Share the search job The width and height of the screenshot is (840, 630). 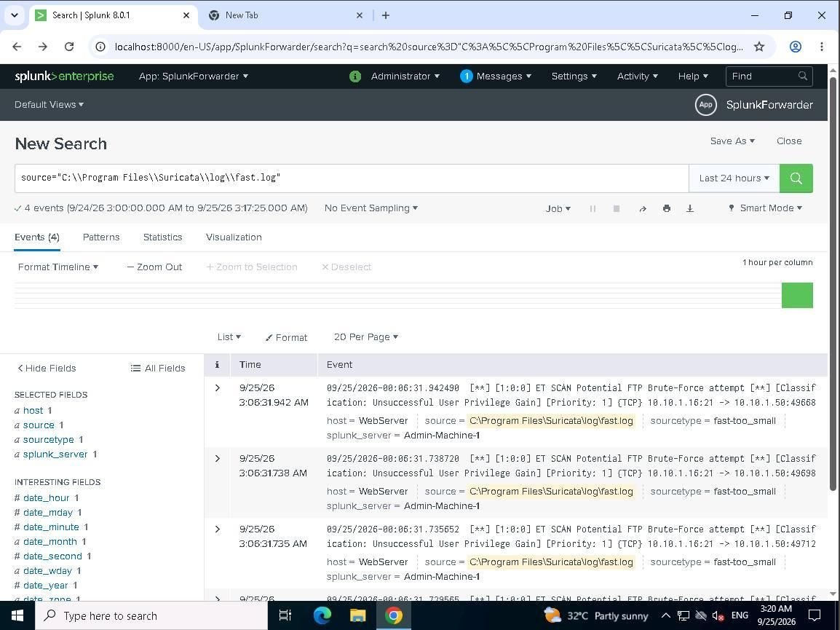[x=642, y=208]
